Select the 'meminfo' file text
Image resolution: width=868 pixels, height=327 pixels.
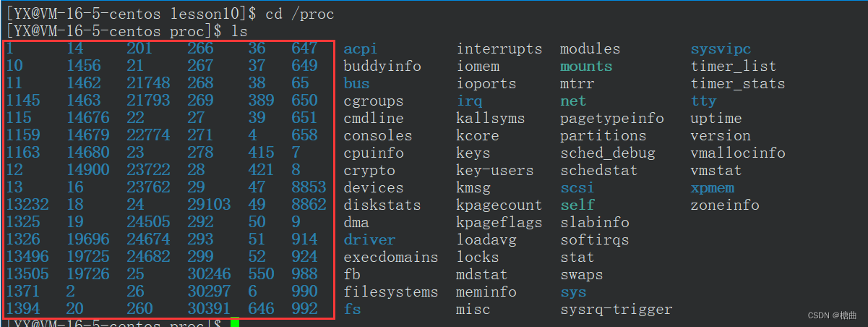click(x=486, y=292)
